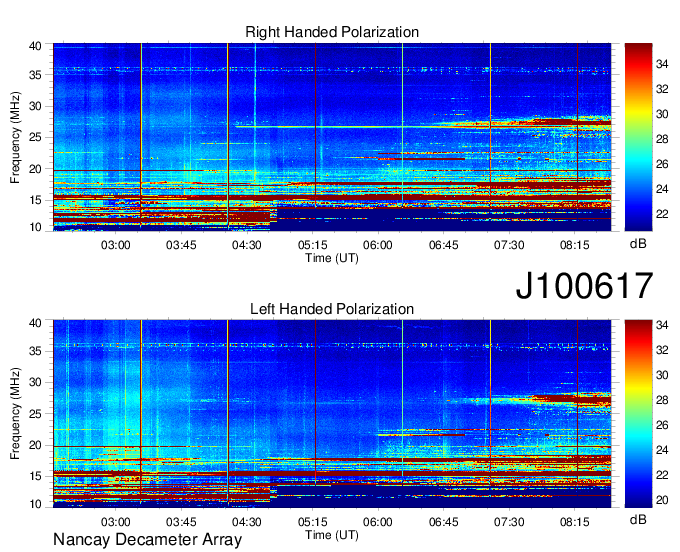Click the 03:00 tick under Left Handed plot
This screenshot has height=552, width=680.
115,522
